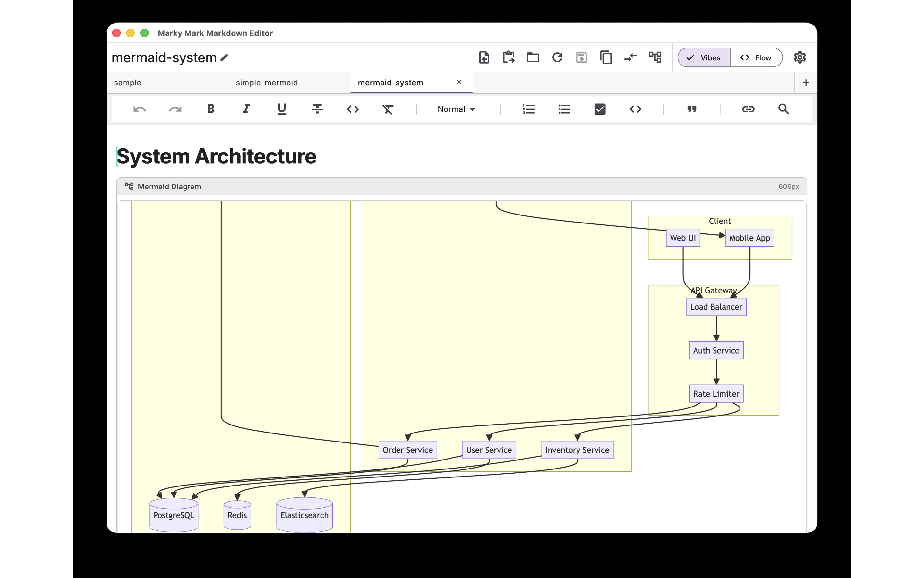The width and height of the screenshot is (924, 578).
Task: Open search with the magnifier icon
Action: click(x=783, y=109)
